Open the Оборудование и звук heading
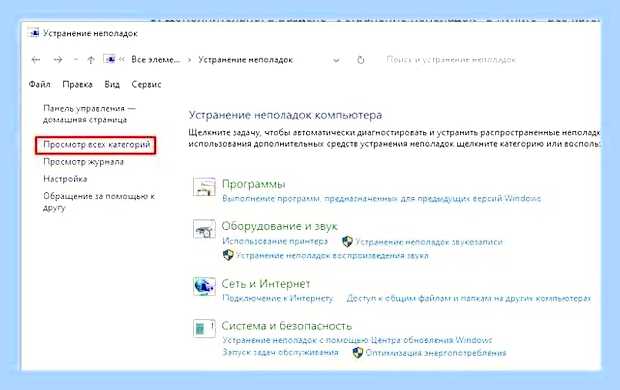This screenshot has height=390, width=620. [x=279, y=226]
